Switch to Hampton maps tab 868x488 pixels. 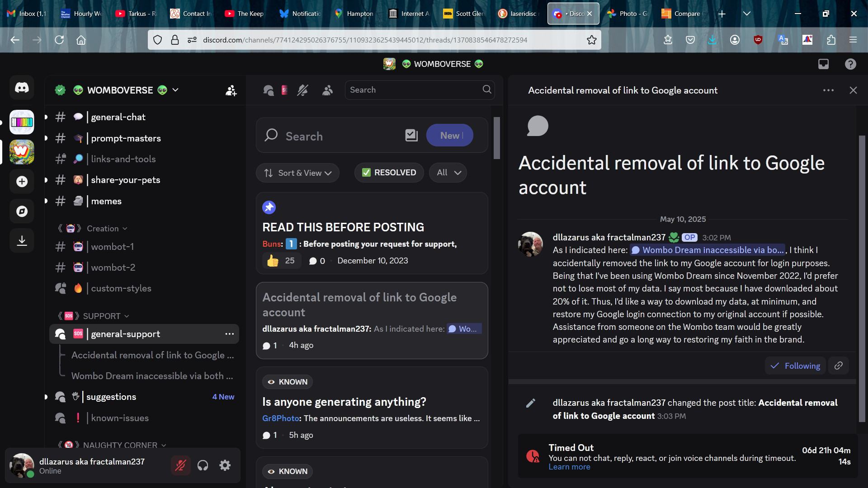tap(354, 14)
